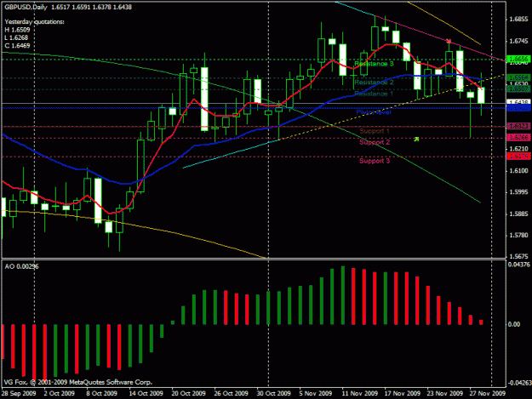Click the 1.5885 price axis value
532x399 pixels.
(x=519, y=214)
